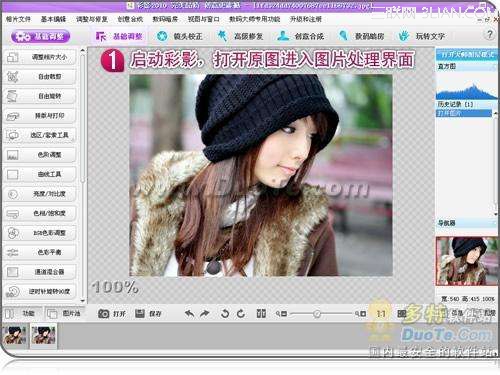The image size is (500, 375).
Task: Click the down arrow under the left tool list
Action: pos(82,300)
